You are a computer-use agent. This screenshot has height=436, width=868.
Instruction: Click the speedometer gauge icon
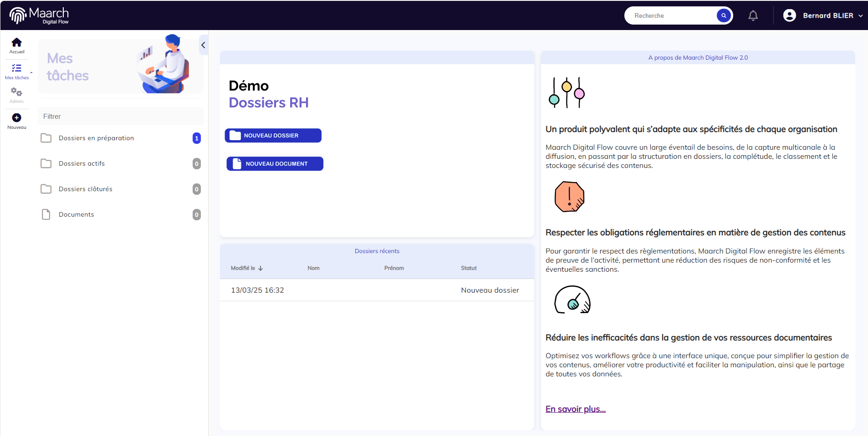click(572, 299)
